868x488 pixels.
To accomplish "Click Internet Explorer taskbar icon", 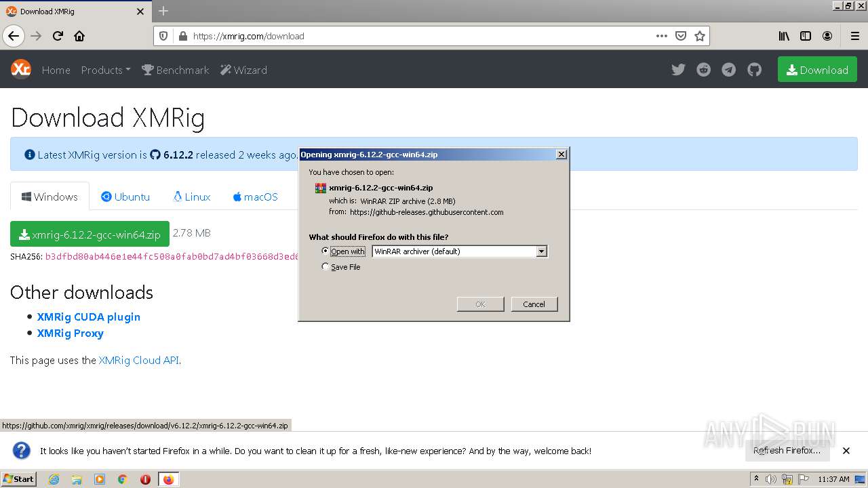I will pos(54,479).
